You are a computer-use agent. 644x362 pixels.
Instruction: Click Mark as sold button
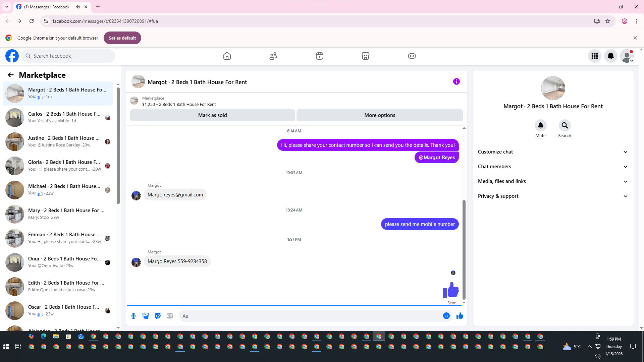point(212,115)
